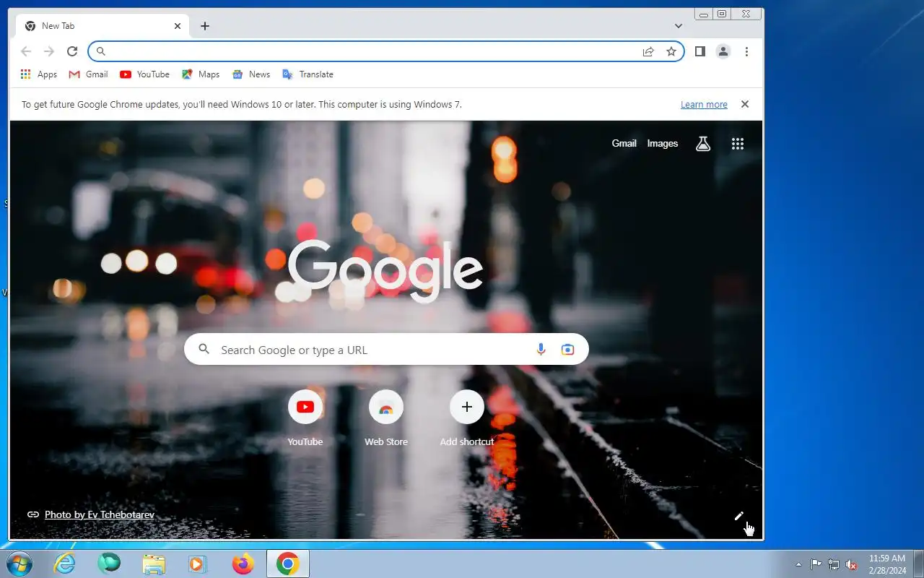Open the Maps bookmark

(x=201, y=74)
